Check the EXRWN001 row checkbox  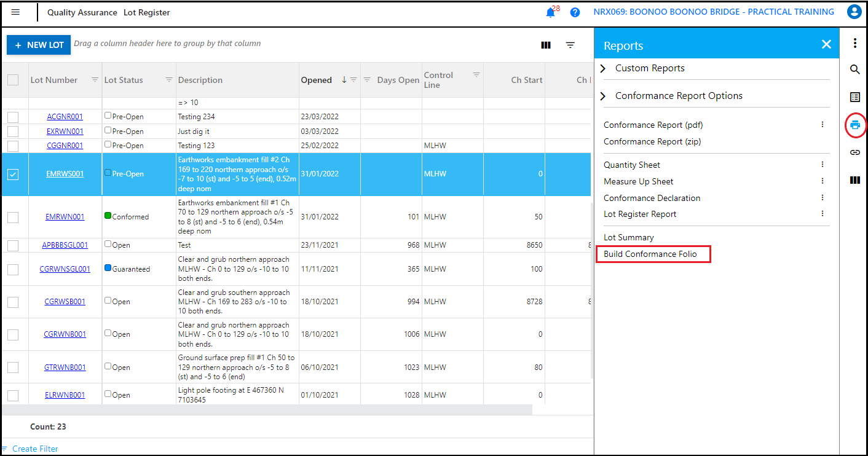[13, 132]
